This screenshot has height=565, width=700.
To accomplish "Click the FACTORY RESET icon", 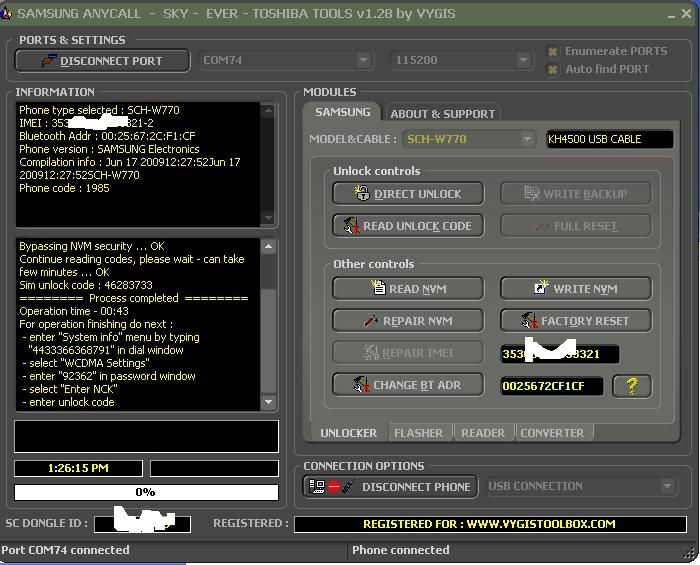I will [529, 320].
